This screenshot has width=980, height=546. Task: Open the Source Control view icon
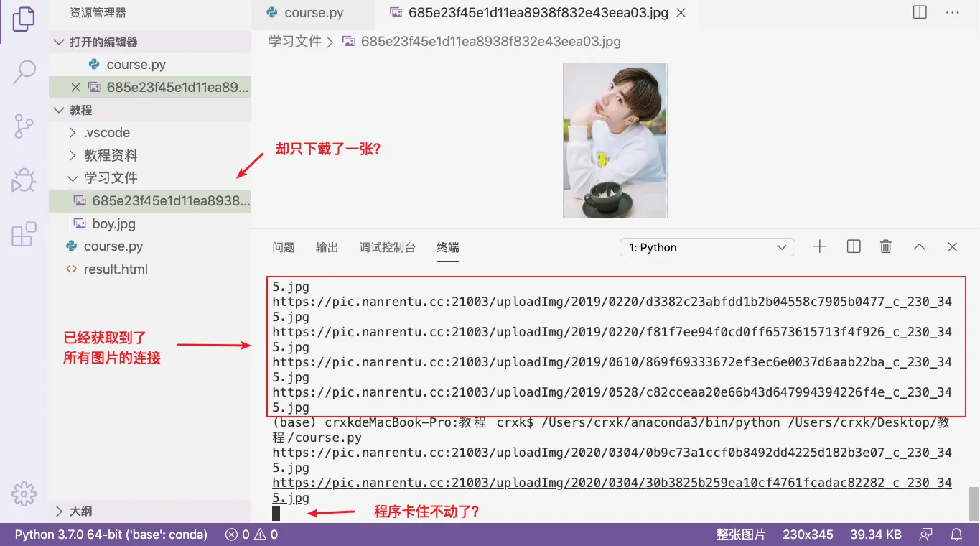(24, 126)
